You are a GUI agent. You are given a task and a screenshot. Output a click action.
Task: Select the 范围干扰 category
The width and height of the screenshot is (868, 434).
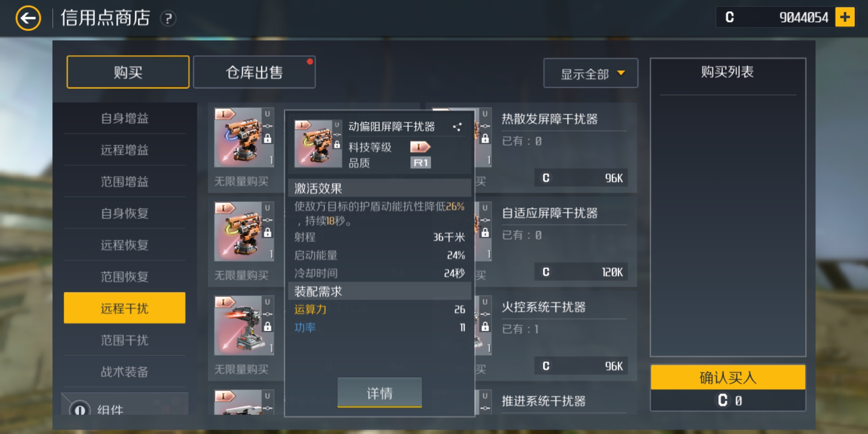[x=125, y=340]
